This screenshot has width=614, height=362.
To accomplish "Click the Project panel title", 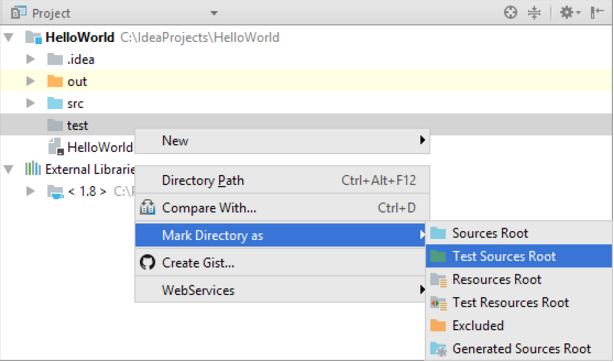I will 51,13.
